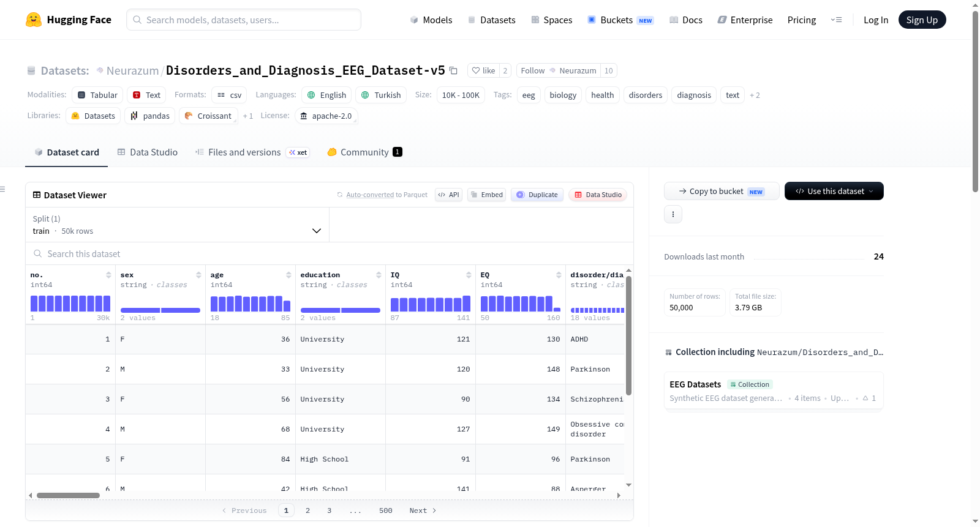
Task: Click Log In
Action: 876,20
